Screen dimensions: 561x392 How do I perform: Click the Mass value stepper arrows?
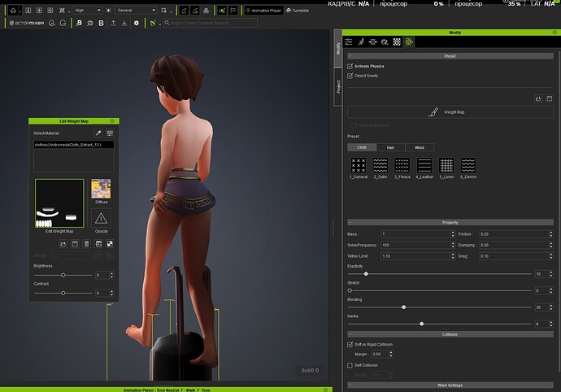[453, 234]
